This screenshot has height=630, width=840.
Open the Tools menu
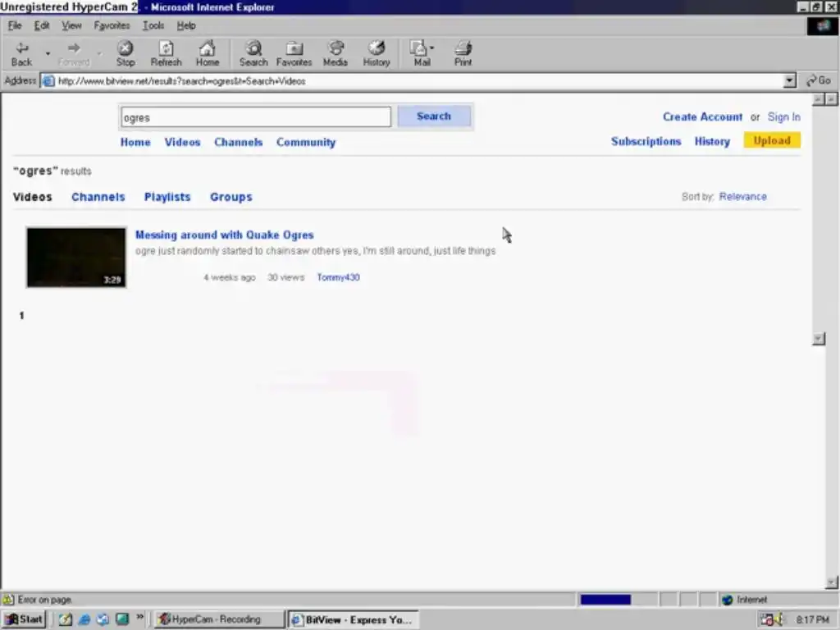tap(153, 25)
